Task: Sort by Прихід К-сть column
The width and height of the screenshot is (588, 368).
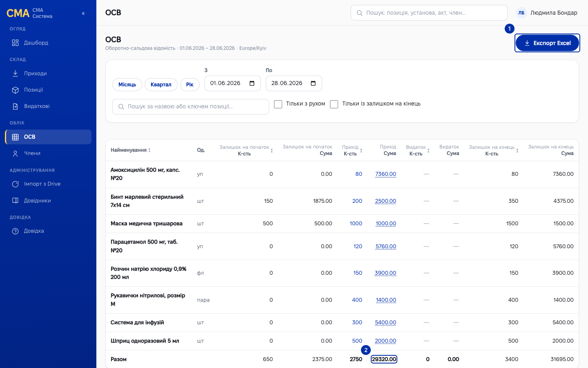Action: point(352,150)
